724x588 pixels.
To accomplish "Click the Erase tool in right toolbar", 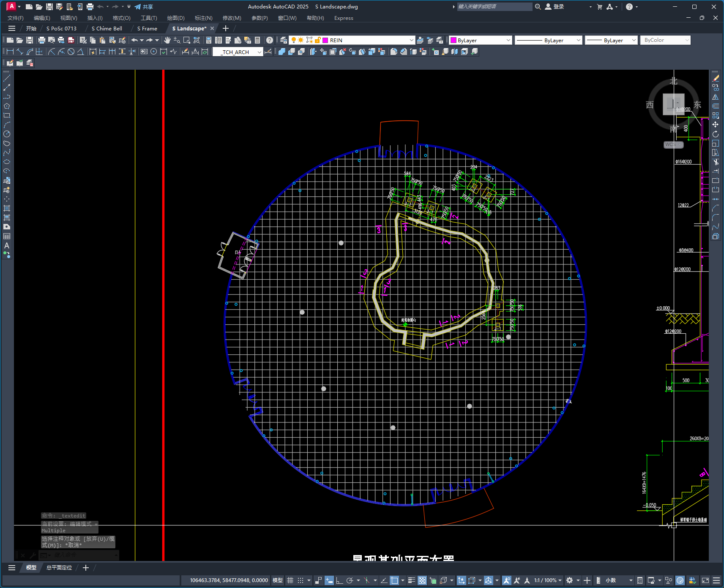I will point(715,78).
